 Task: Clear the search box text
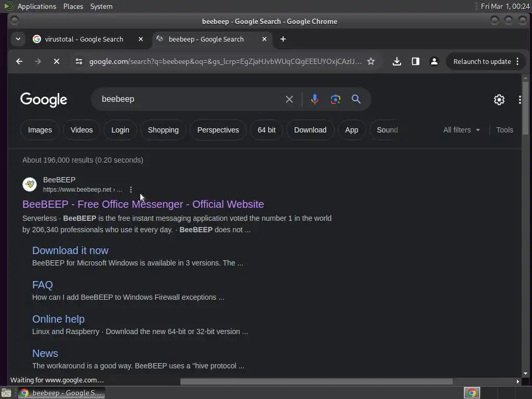[x=289, y=99]
